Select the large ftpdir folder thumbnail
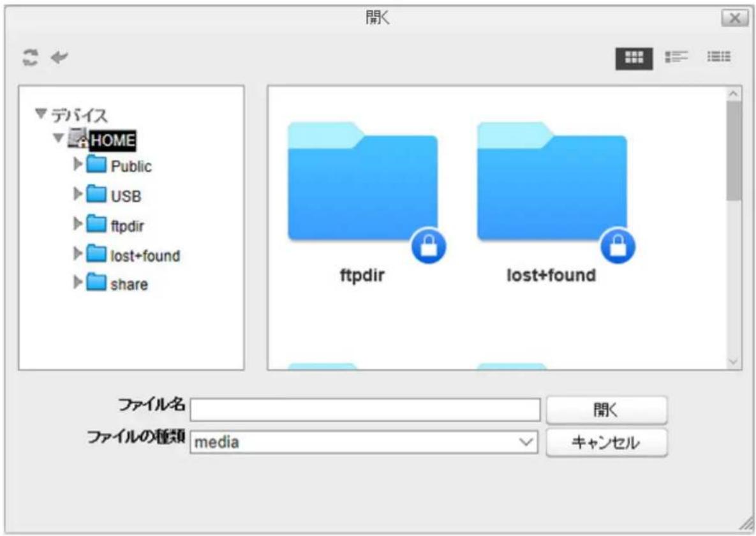 pyautogui.click(x=362, y=181)
